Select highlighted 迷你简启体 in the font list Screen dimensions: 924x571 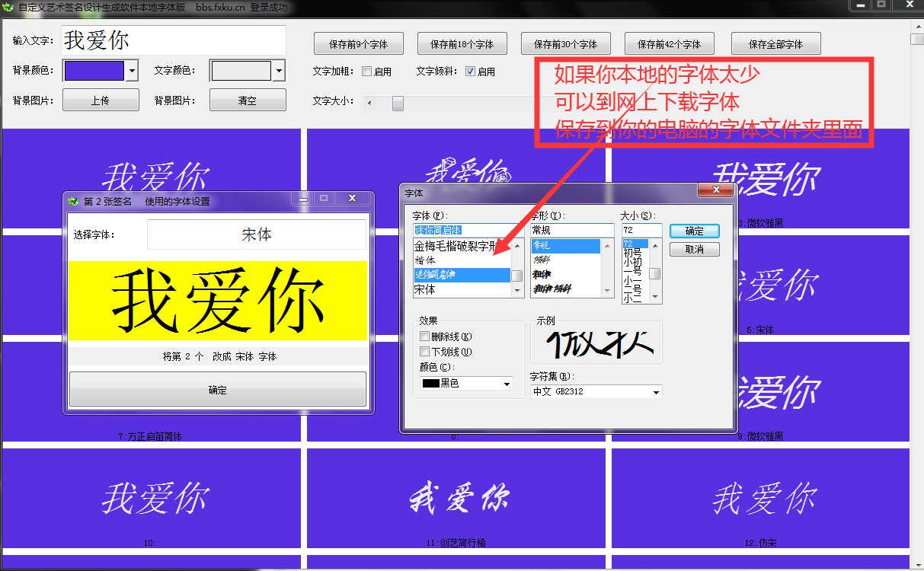462,276
